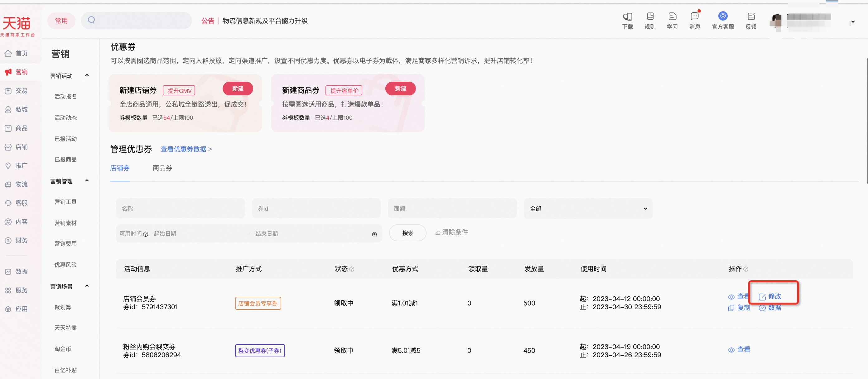Viewport: 868px width, 379px height.
Task: Collapse the 营销活动 section
Action: 87,75
